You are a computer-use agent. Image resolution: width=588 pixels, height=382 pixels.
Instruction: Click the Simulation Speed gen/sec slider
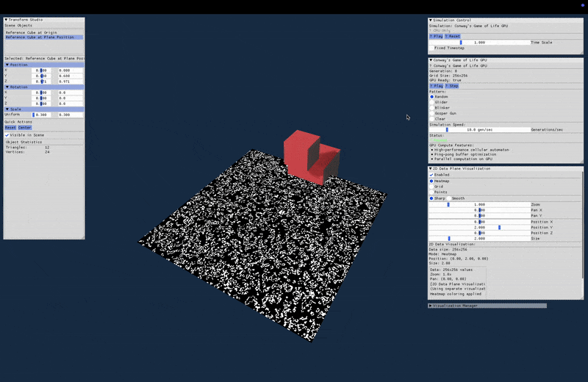(x=479, y=130)
